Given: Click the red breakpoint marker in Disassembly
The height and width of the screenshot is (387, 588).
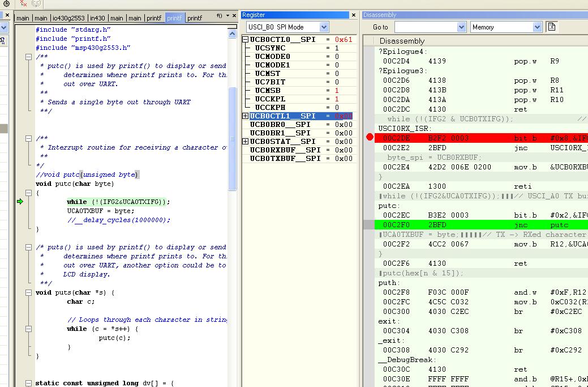Looking at the screenshot, I should tap(370, 137).
